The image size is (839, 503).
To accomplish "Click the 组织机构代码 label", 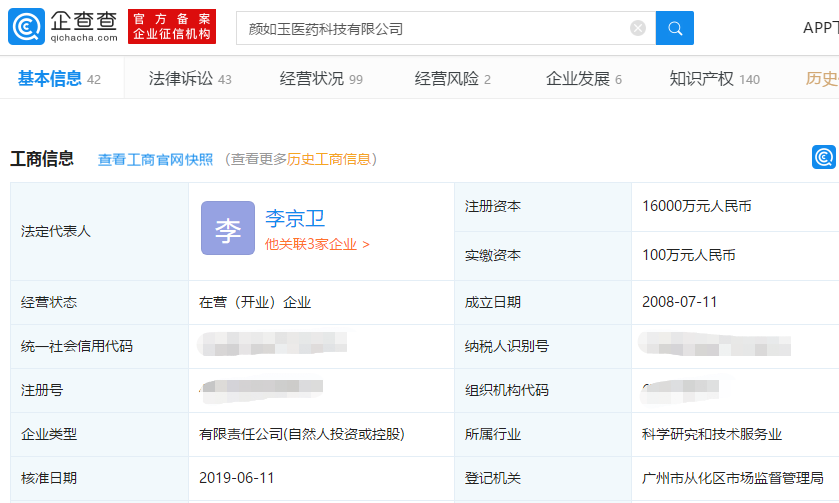I will [507, 390].
